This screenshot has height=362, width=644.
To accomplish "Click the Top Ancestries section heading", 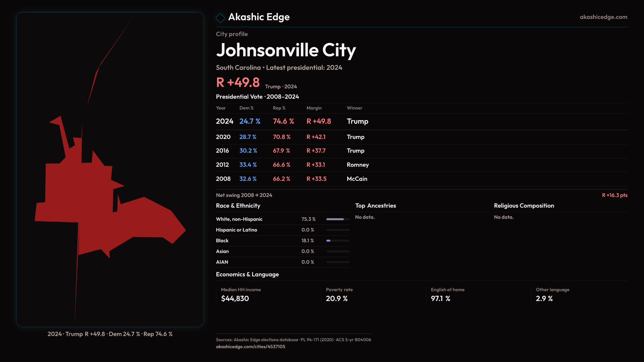I will pos(375,205).
